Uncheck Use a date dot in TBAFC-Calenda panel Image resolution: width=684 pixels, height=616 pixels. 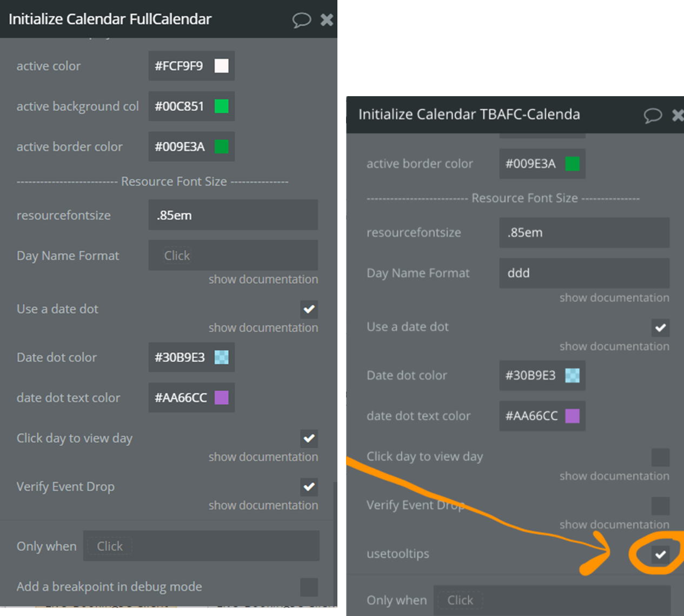tap(660, 327)
